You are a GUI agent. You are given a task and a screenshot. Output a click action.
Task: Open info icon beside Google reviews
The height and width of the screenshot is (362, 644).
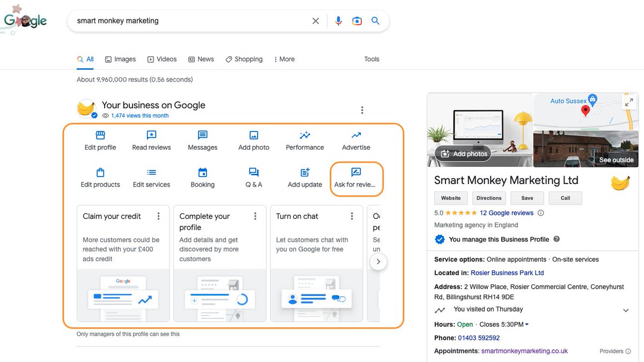[540, 213]
